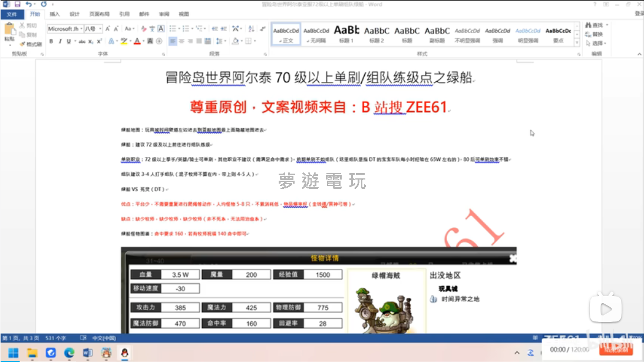Apply bullet list formatting
644x362 pixels.
click(173, 28)
